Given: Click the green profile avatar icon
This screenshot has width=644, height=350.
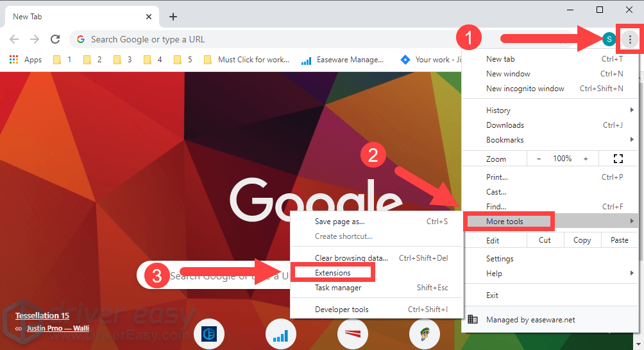Looking at the screenshot, I should (x=609, y=40).
